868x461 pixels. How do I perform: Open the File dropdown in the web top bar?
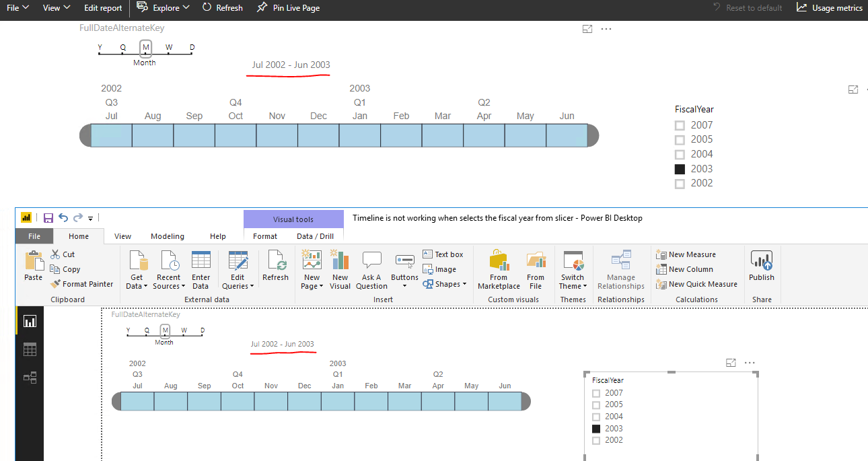point(17,7)
